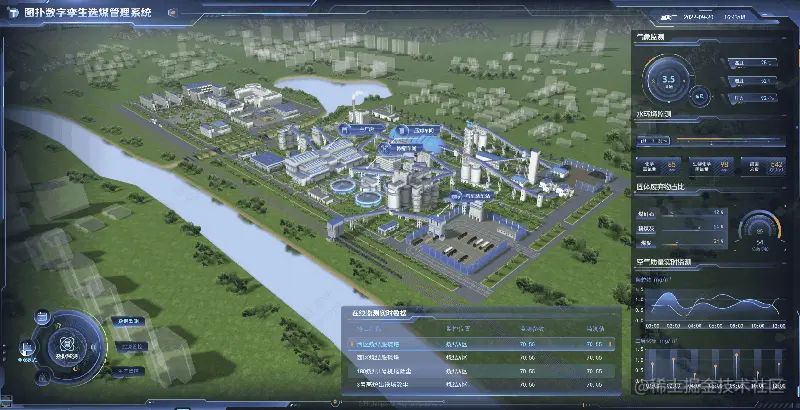This screenshot has height=410, width=800.
Task: Click the factory icon left of radial menu
Action: tap(27, 348)
